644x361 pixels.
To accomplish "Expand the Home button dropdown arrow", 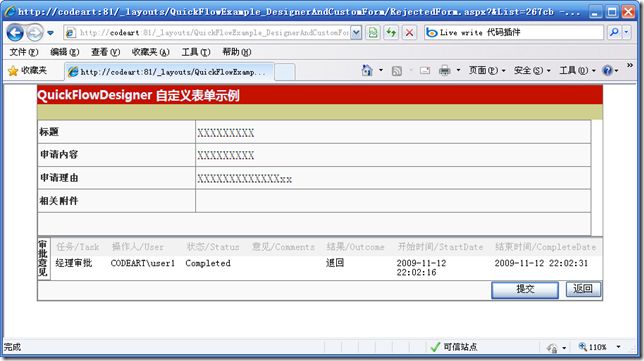I will coord(381,71).
